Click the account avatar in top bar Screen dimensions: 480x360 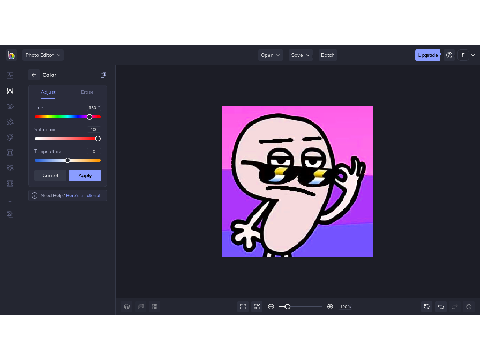[x=463, y=55]
